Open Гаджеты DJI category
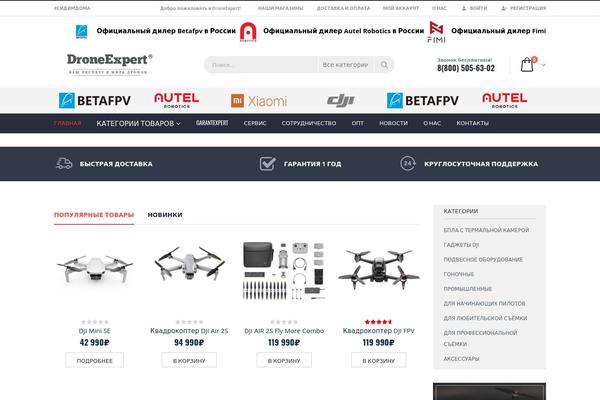This screenshot has height=400, width=600. pos(461,245)
